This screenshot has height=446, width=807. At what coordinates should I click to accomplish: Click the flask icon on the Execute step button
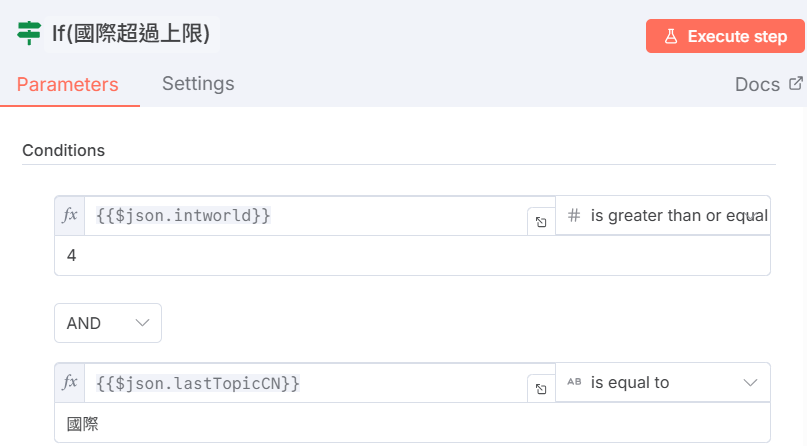[x=670, y=36]
